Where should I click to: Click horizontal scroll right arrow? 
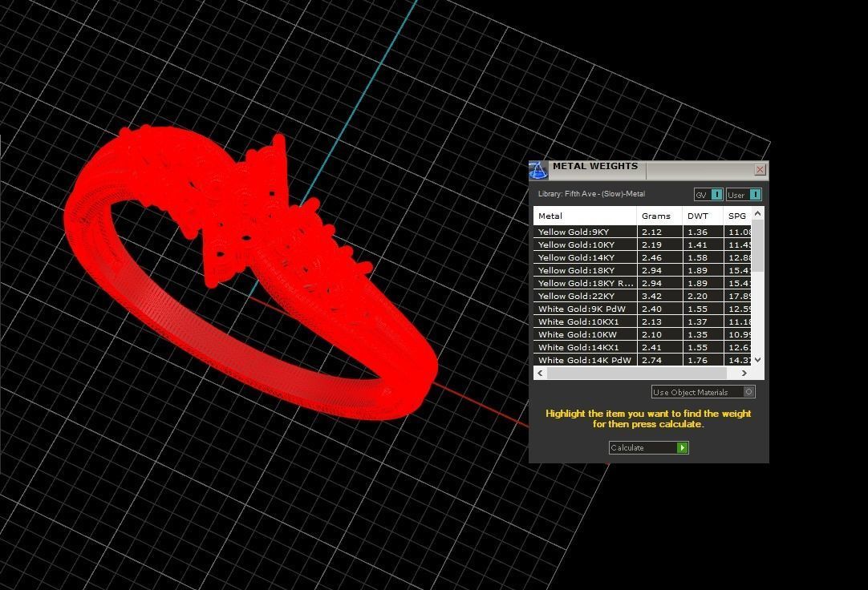click(x=744, y=374)
